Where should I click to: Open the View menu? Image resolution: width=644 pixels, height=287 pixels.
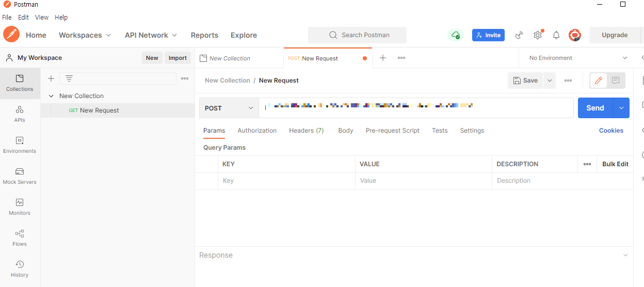pyautogui.click(x=42, y=18)
